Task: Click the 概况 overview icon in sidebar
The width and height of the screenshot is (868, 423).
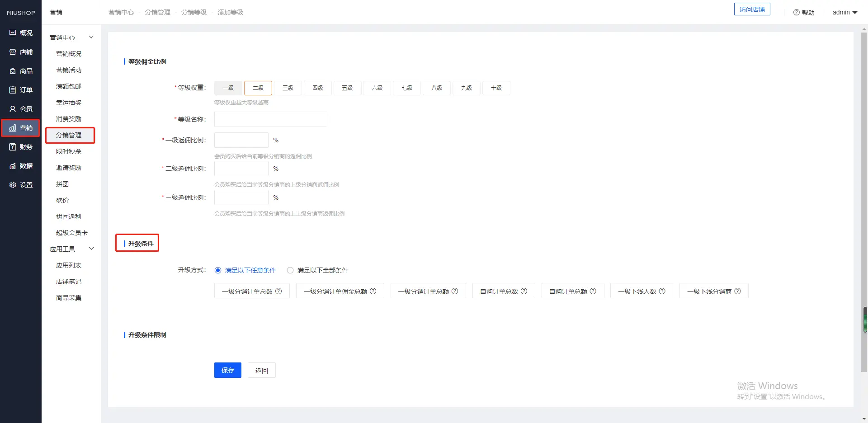Action: point(13,33)
